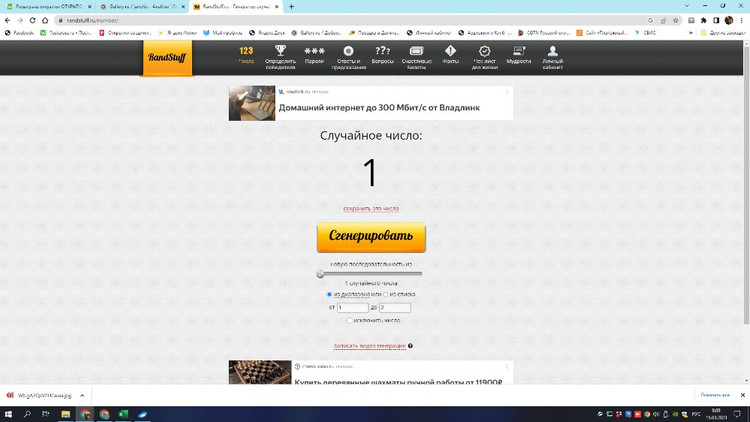Select the 'из диапазона' radio button
The height and width of the screenshot is (422, 750).
[330, 295]
